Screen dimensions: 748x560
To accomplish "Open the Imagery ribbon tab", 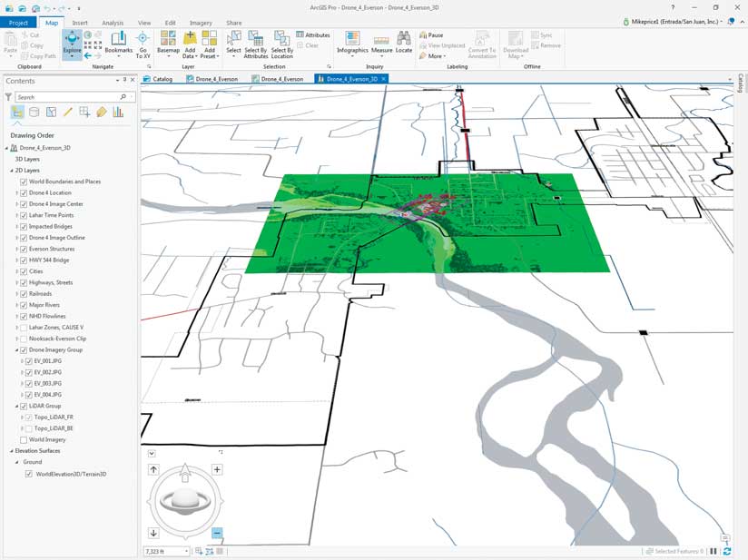I will click(x=201, y=23).
